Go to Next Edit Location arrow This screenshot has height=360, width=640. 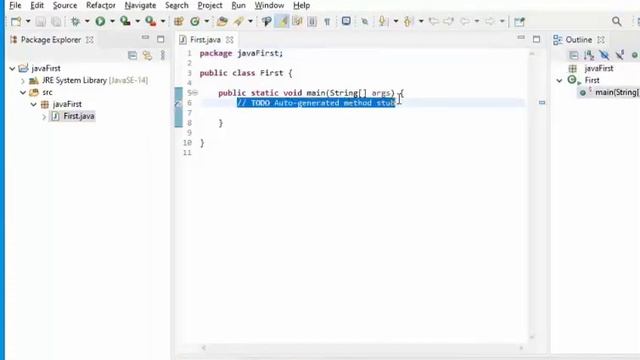449,21
